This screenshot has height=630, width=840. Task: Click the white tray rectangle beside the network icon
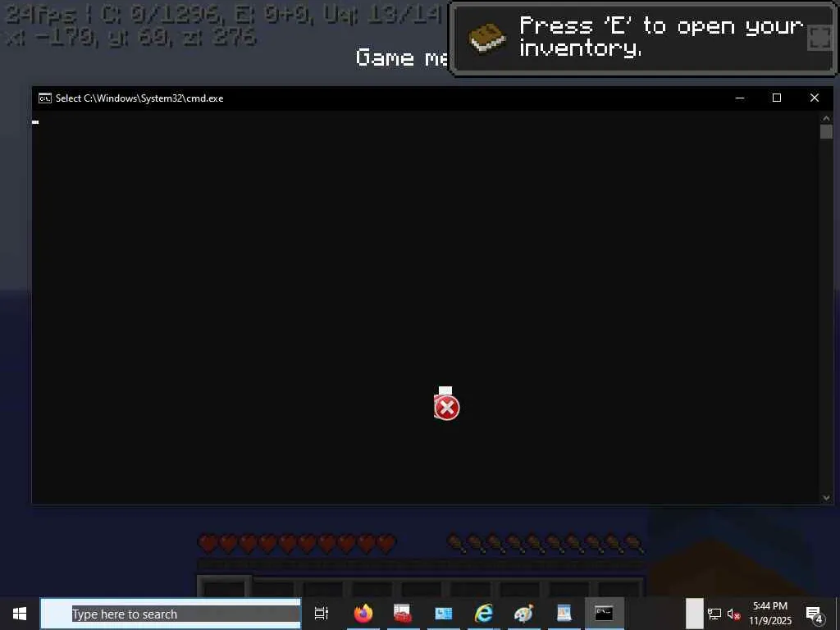694,614
